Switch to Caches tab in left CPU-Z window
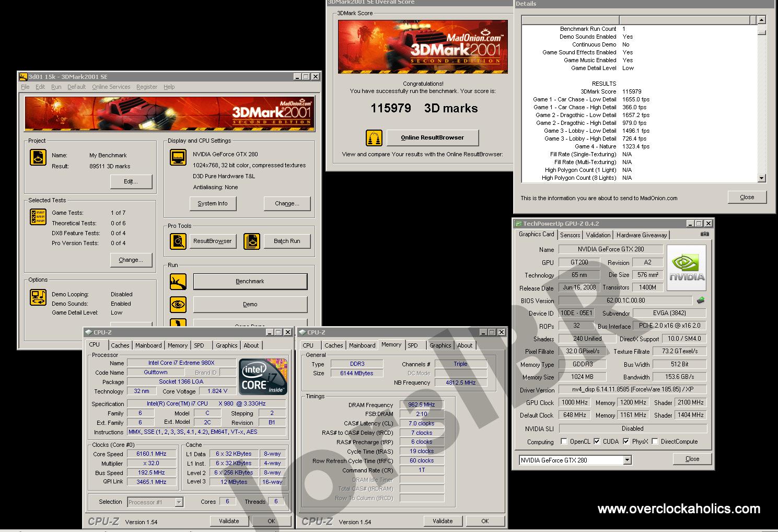 [120, 345]
